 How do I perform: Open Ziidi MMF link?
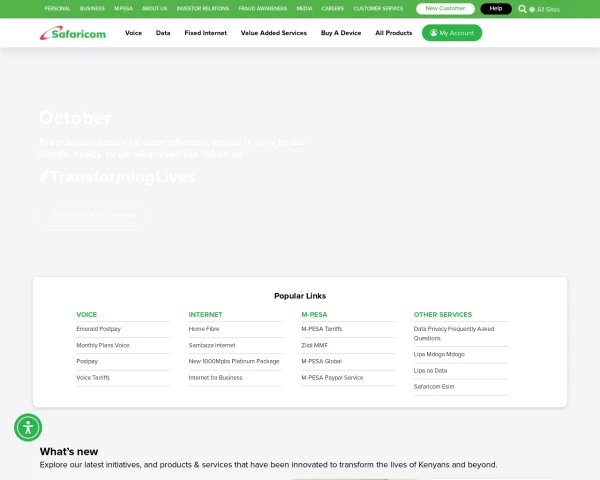[x=315, y=345]
